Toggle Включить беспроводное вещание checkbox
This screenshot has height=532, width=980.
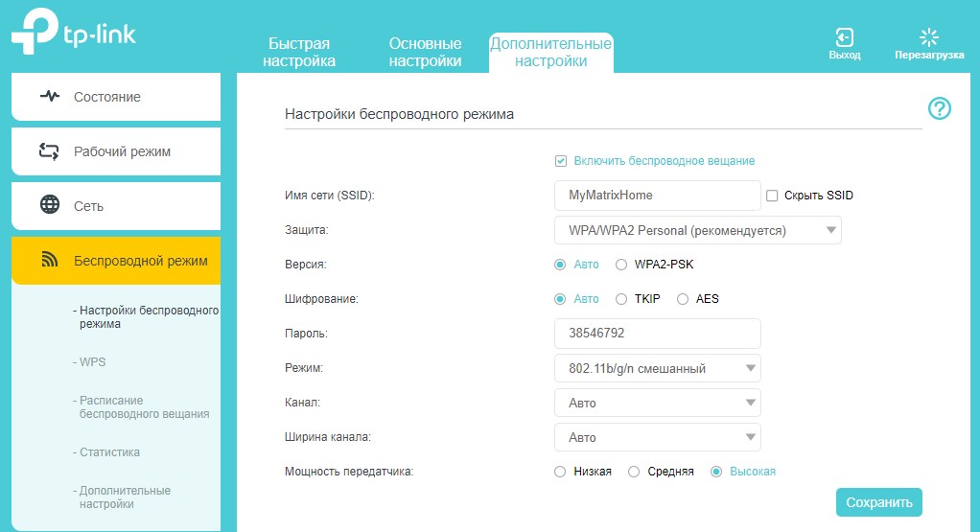pos(561,161)
